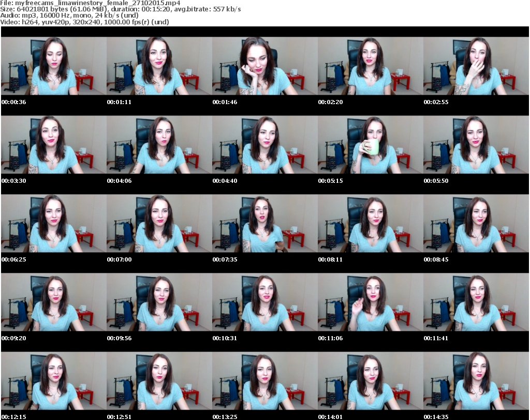Click the Audio line showing mp3 16000 Hz
Image resolution: width=530 pixels, height=420 pixels.
pyautogui.click(x=69, y=16)
